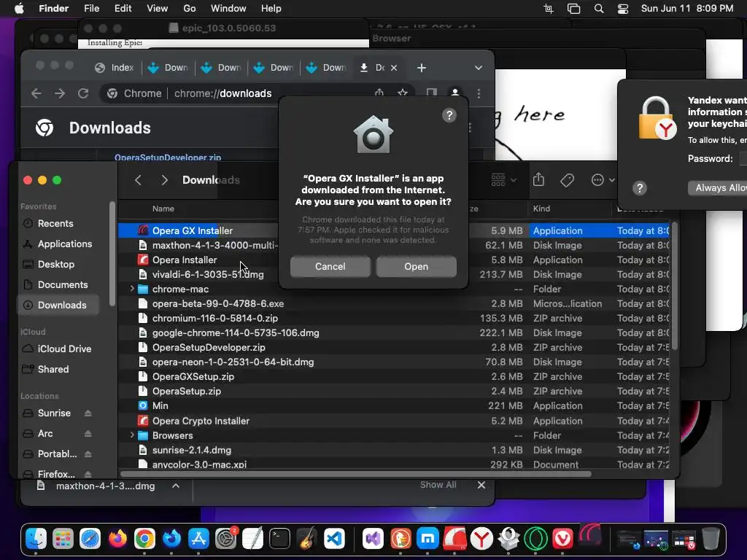Viewport: 747px width, 560px height.
Task: Launch Firefox from the Dock
Action: (x=117, y=539)
